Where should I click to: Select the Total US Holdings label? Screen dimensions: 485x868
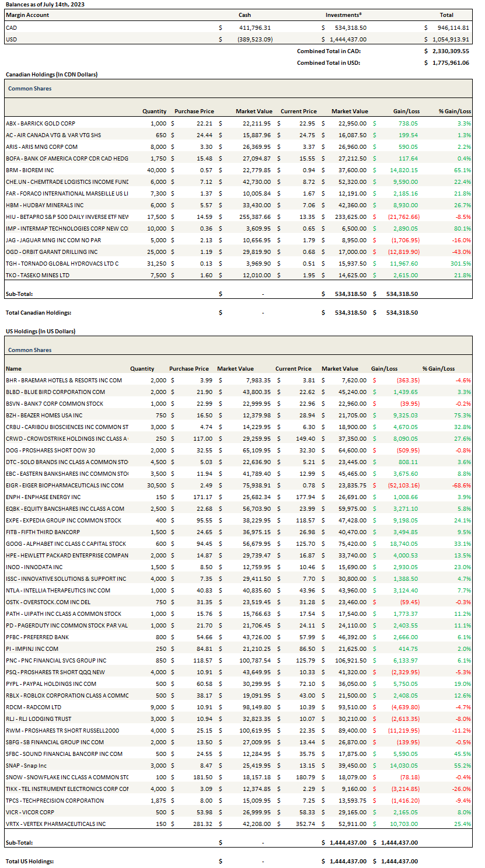(29, 862)
